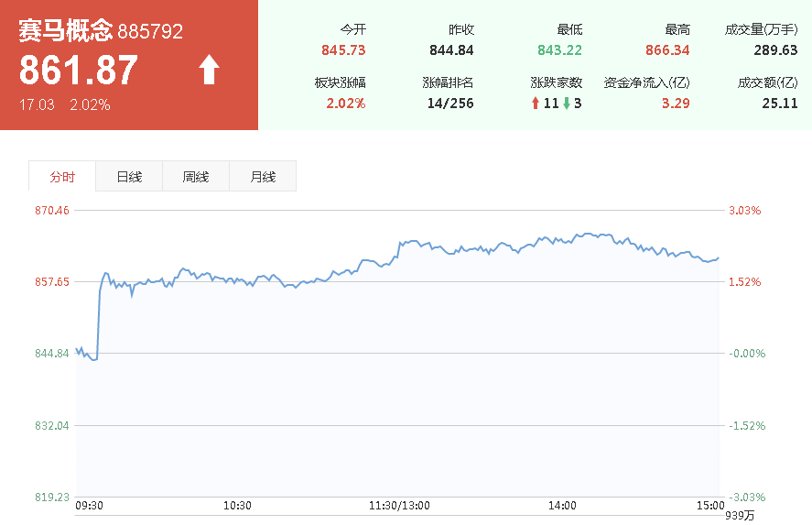Viewport: 812px width, 525px height.
Task: Click the 昨收 value 844.84
Action: click(451, 50)
